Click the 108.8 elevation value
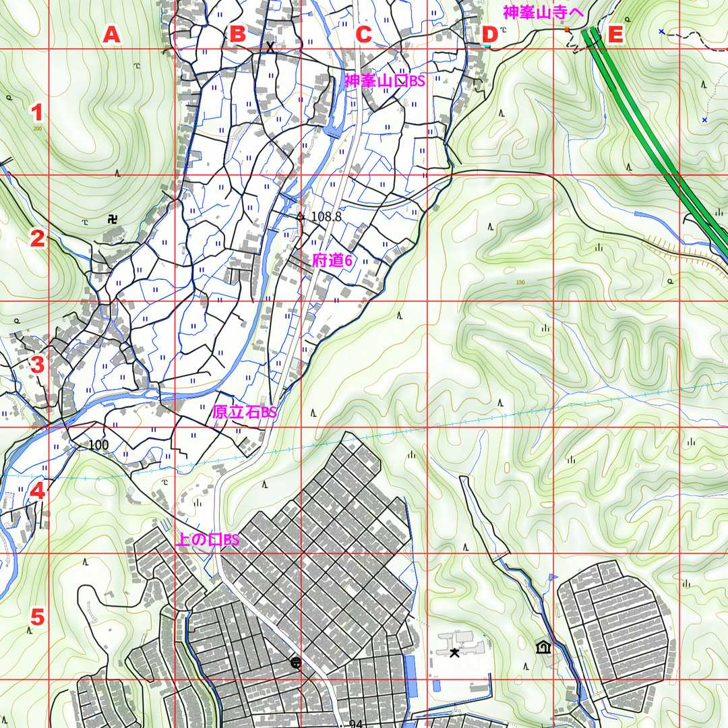The image size is (728, 728). 327,217
